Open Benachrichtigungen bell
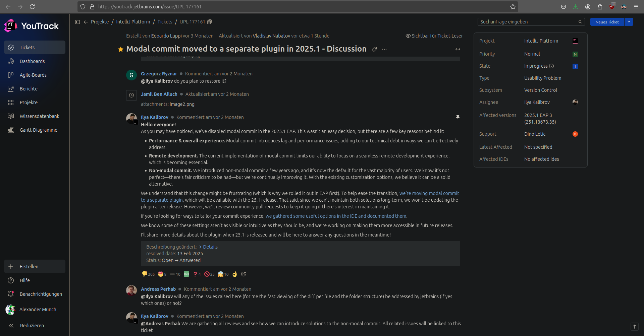 tap(35, 294)
